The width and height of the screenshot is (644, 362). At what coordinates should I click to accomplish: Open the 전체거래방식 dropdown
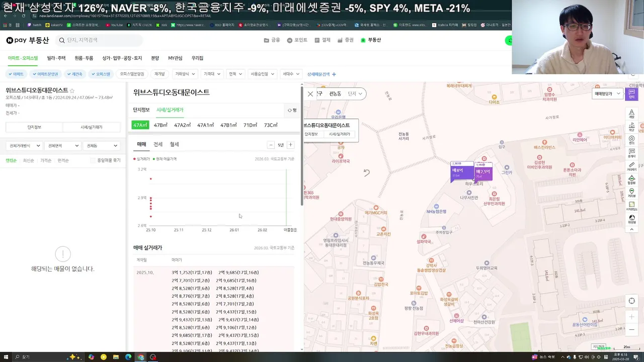[x=25, y=146]
